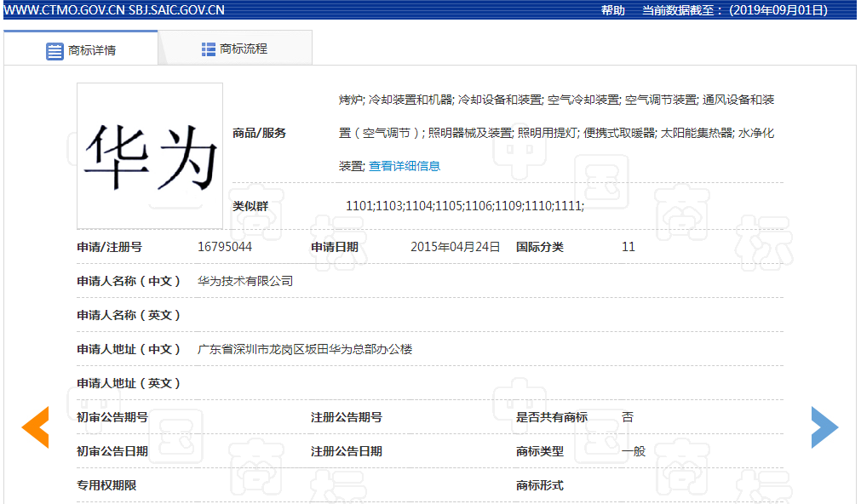Click the data cutoff date 2019年09月01日
861x504 pixels.
tap(778, 10)
